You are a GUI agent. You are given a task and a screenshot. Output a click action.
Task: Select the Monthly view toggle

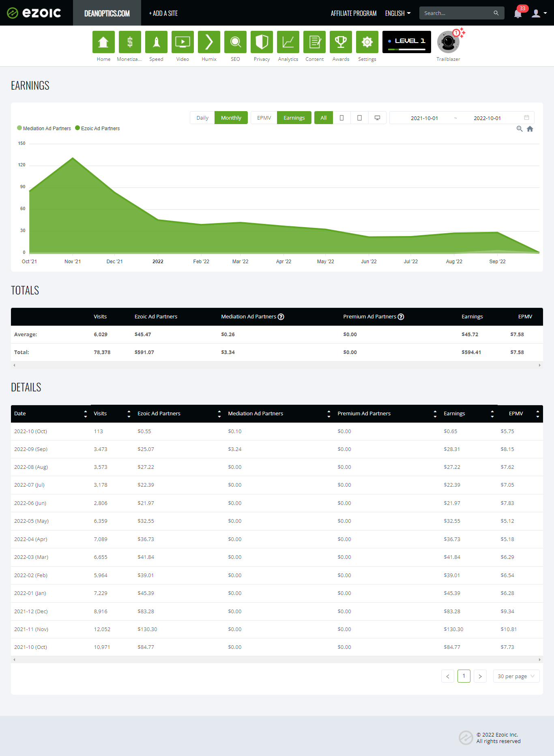(x=231, y=118)
